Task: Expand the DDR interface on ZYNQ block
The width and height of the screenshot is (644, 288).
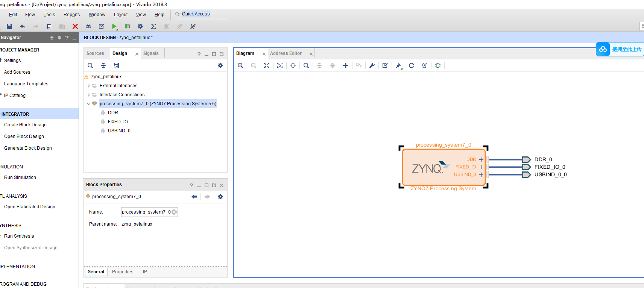Action: (481, 159)
